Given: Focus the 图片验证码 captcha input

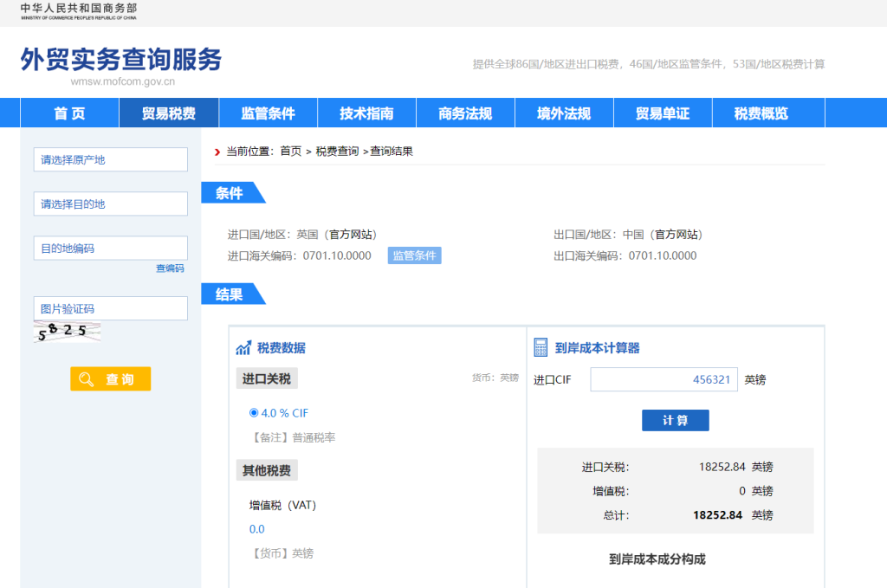Looking at the screenshot, I should [110, 308].
